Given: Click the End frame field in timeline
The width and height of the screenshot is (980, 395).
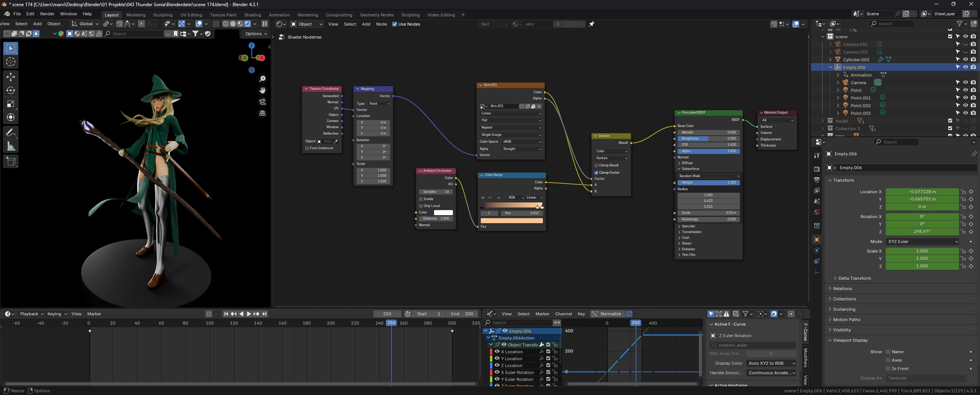Looking at the screenshot, I should [462, 314].
